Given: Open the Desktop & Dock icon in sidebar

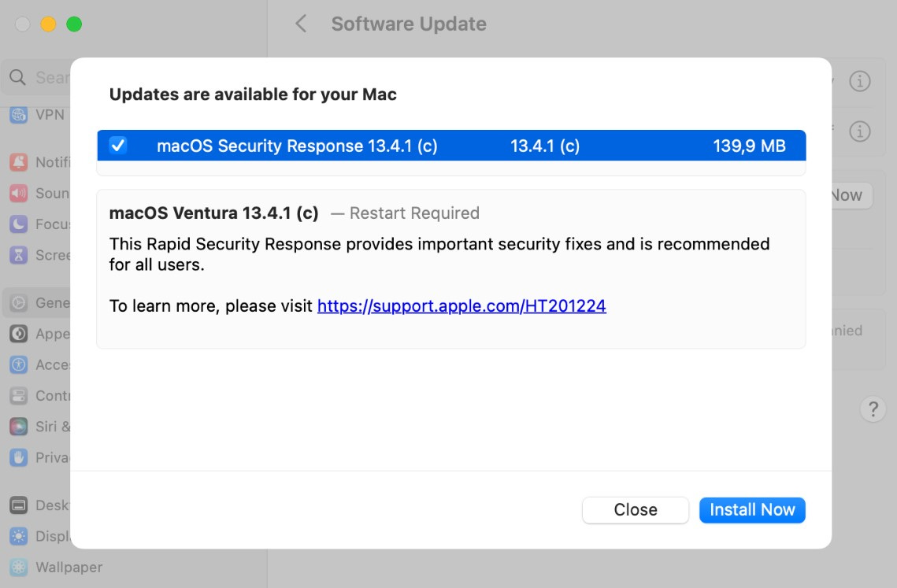Looking at the screenshot, I should [x=18, y=505].
